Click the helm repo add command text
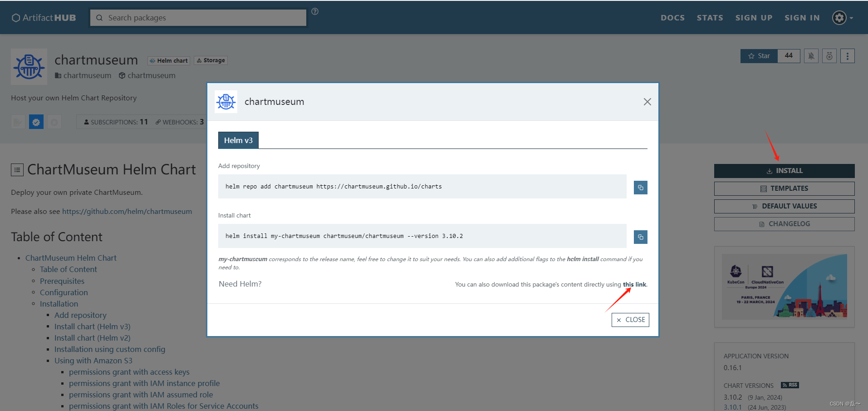The height and width of the screenshot is (411, 868). coord(333,187)
